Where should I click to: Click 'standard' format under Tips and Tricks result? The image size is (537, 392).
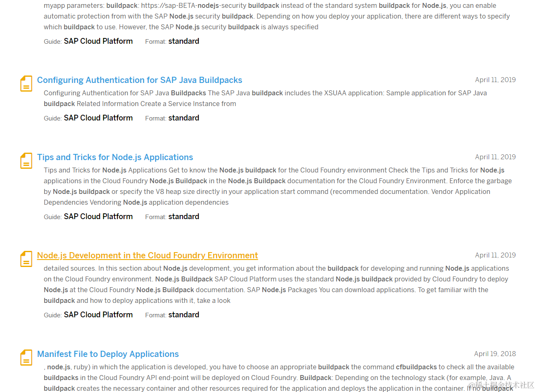[x=184, y=217]
